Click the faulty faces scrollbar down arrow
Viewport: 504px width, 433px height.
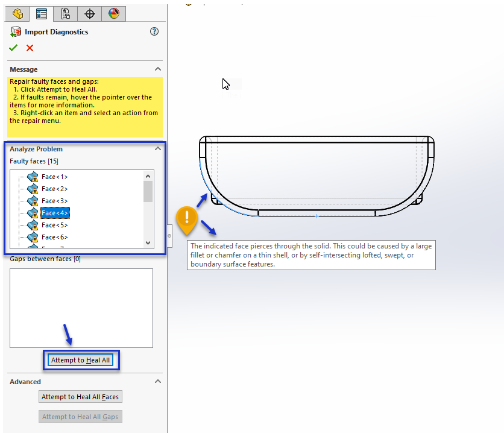coord(148,242)
